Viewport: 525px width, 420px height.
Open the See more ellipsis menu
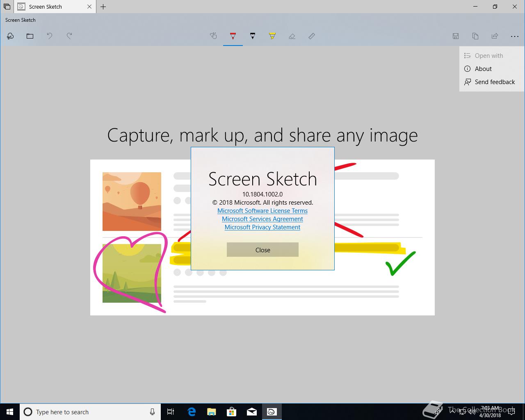point(515,36)
